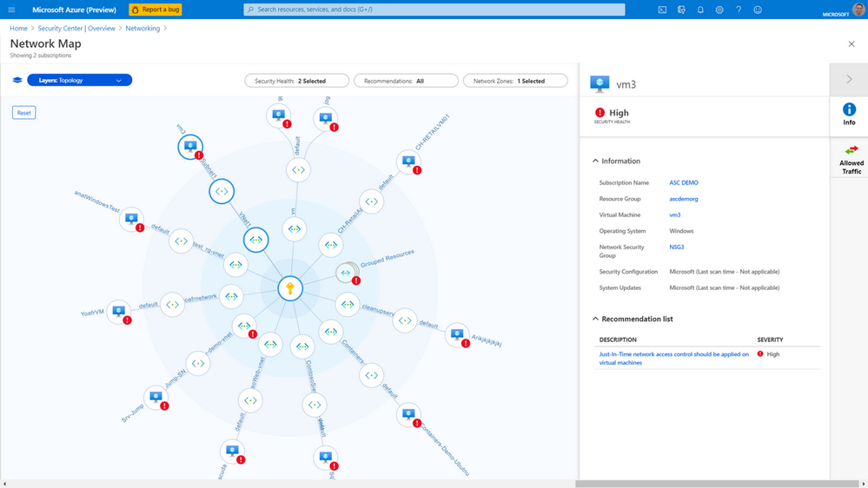The width and height of the screenshot is (868, 488).
Task: Select the cleanupserv network node
Action: click(x=348, y=304)
